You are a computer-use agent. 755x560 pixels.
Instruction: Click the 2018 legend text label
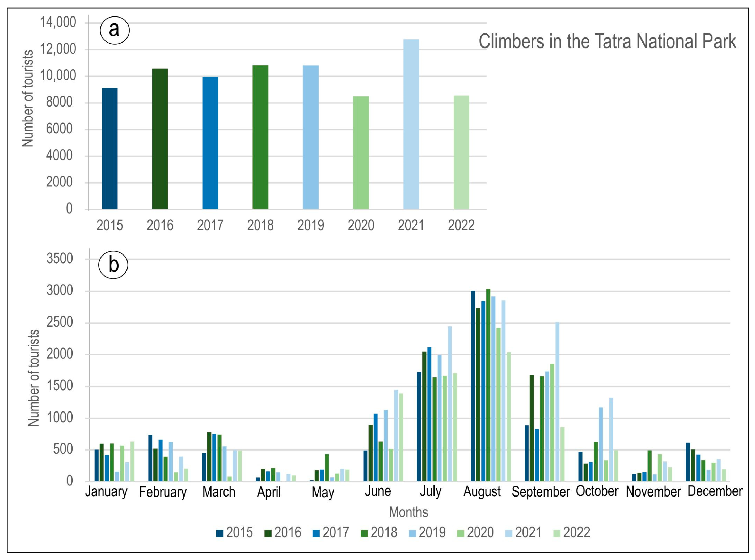[x=384, y=533]
